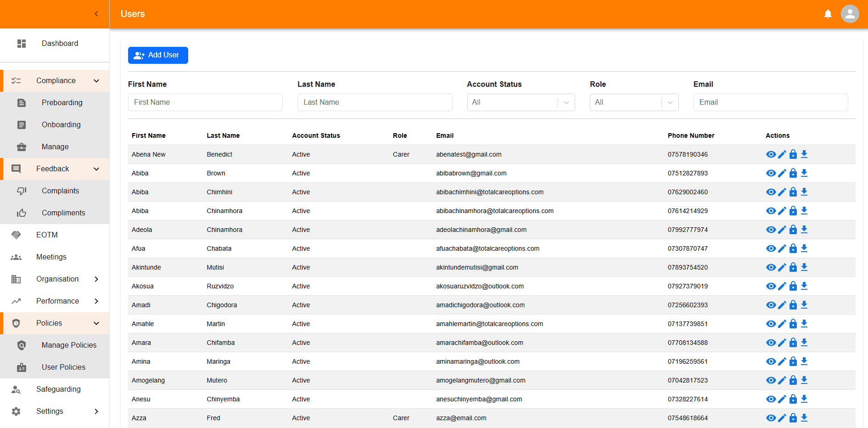Viewport: 868px width, 428px height.
Task: View Amogelang Mutero via eye icon
Action: coord(771,380)
